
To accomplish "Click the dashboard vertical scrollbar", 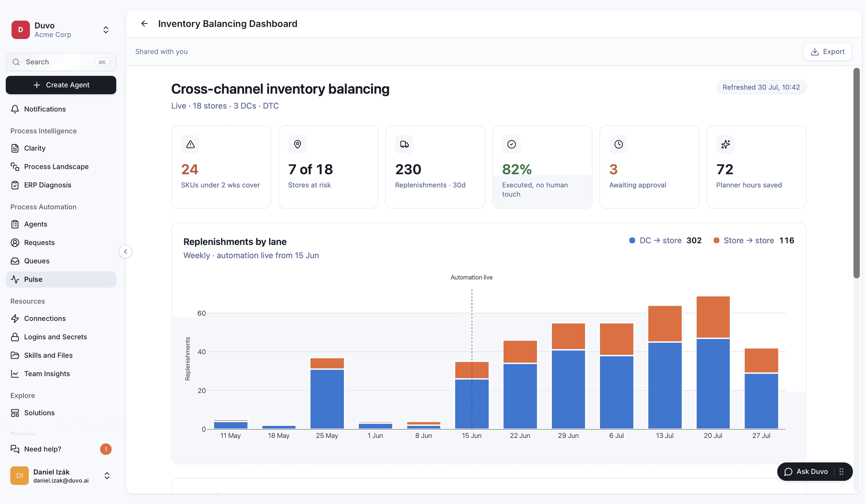I will [857, 173].
